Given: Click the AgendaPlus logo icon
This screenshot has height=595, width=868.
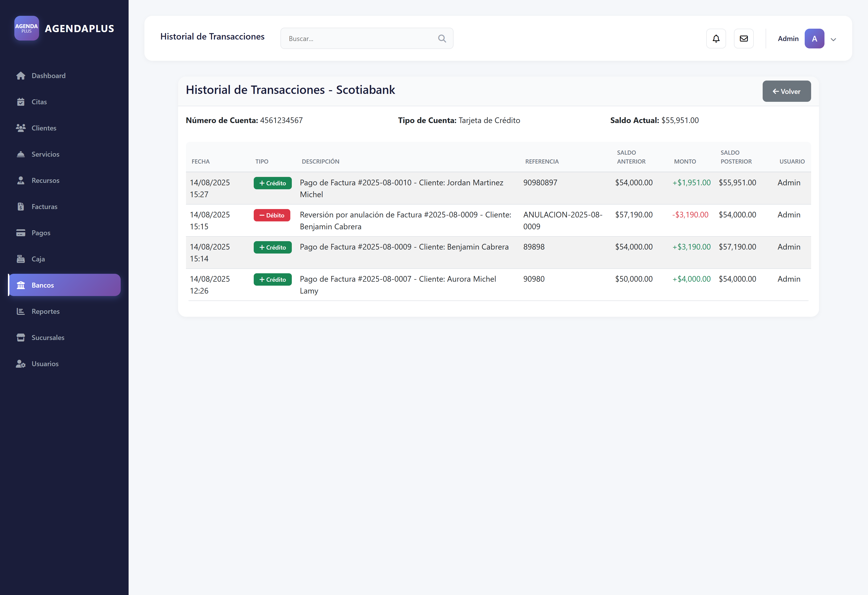Looking at the screenshot, I should pos(26,28).
